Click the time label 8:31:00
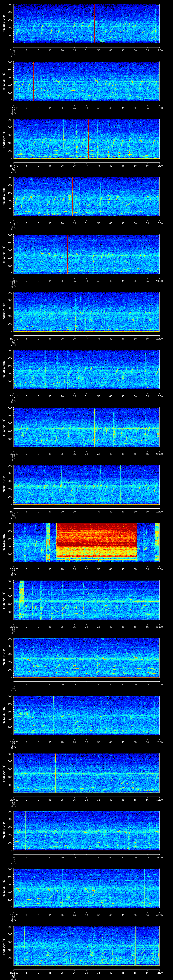Image resolution: width=173 pixels, height=980 pixels. tap(14, 915)
